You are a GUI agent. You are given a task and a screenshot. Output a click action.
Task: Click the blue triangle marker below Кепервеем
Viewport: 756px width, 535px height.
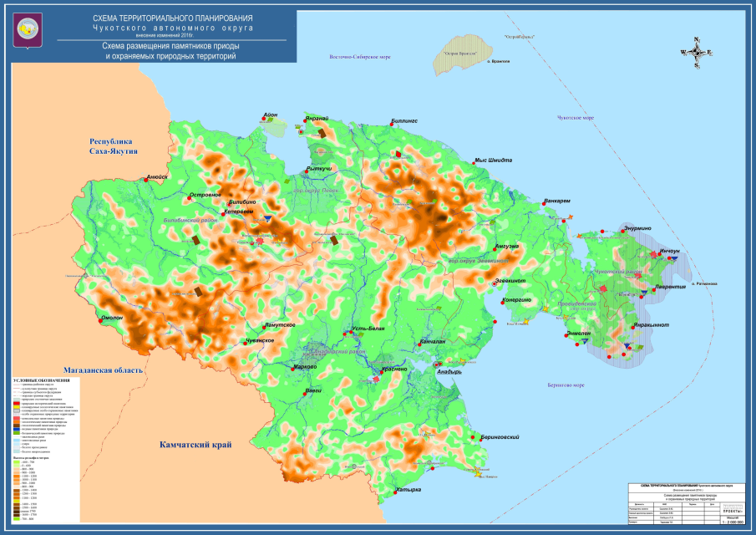point(267,218)
